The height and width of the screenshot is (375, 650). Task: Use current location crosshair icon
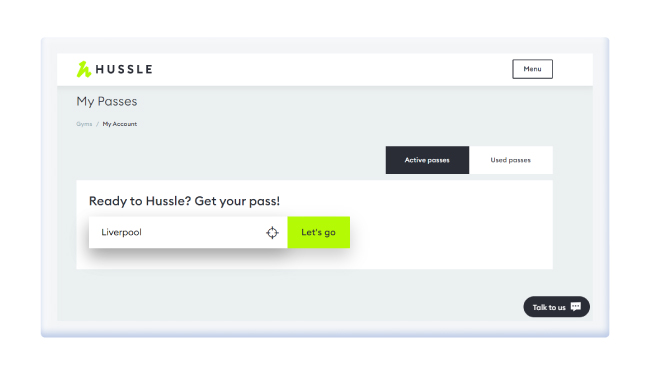click(x=272, y=233)
